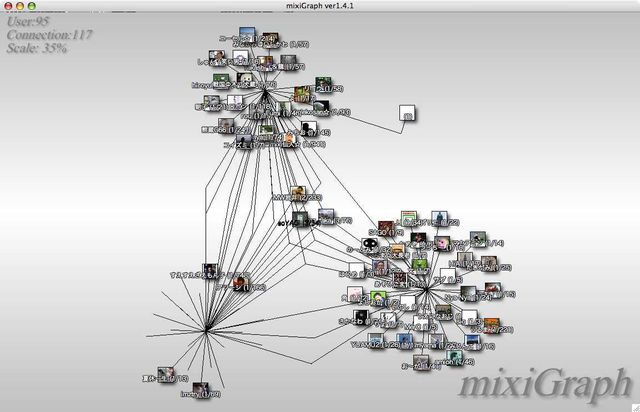The image size is (640, 412).
Task: Click the man-in-suit portrait thumbnail
Action: [x=380, y=267]
